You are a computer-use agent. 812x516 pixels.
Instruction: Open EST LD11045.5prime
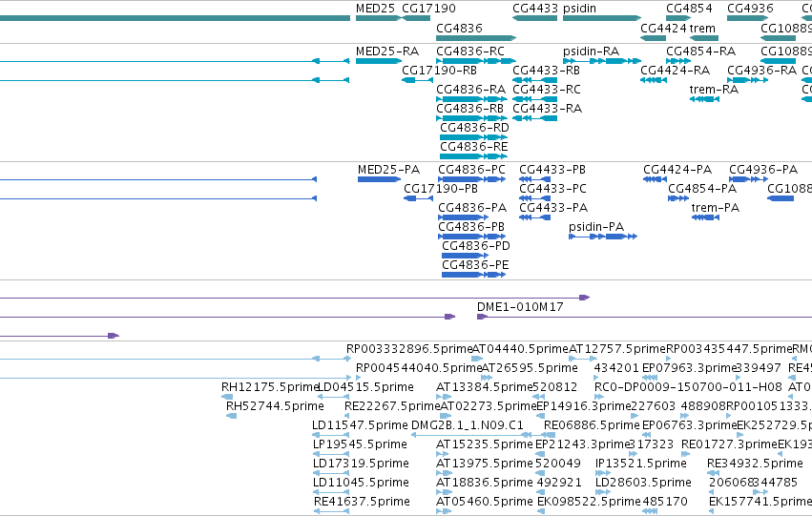[361, 483]
